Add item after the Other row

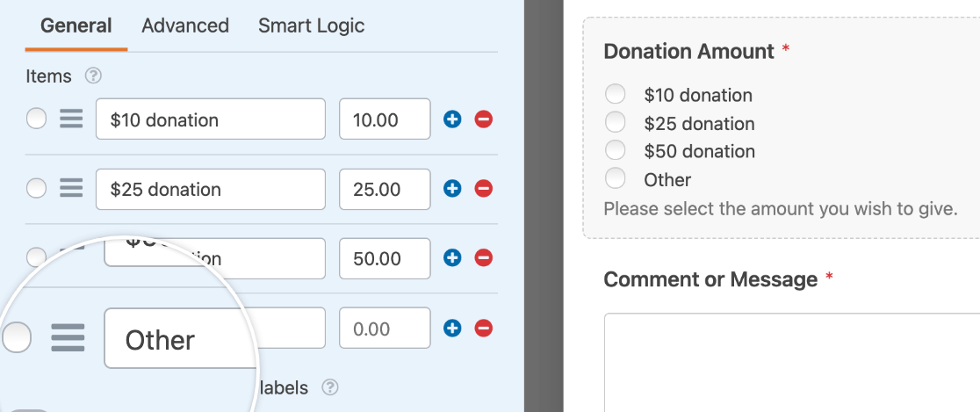point(452,328)
